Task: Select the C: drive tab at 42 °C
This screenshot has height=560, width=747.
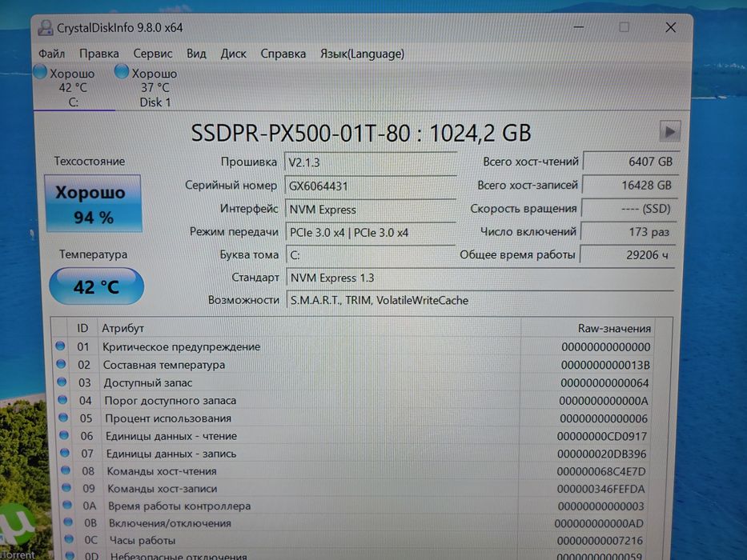Action: [74, 88]
